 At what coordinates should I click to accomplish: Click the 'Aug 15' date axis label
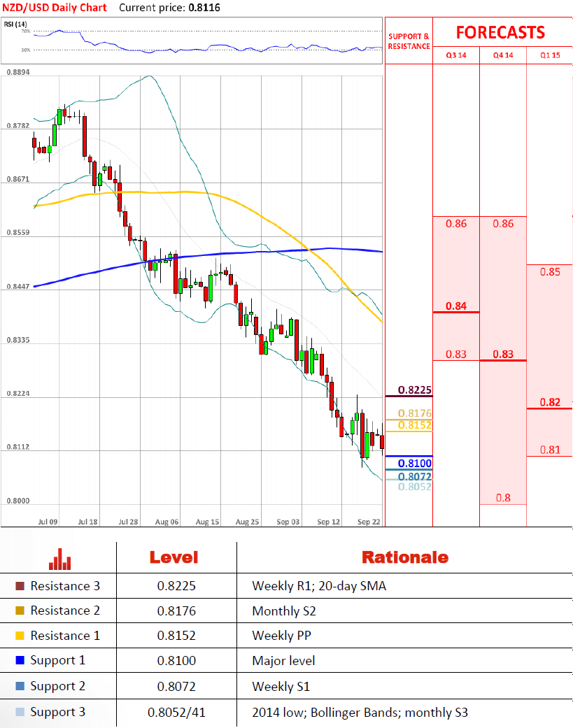(x=207, y=522)
